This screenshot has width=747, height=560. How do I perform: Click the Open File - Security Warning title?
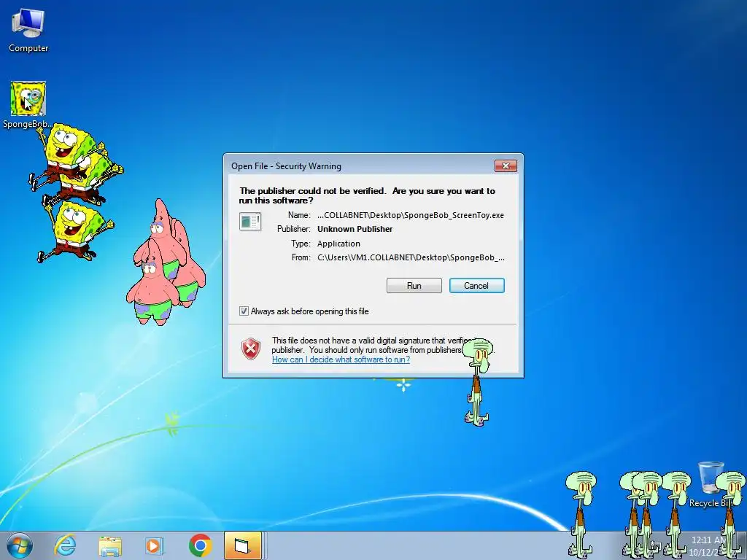point(286,166)
